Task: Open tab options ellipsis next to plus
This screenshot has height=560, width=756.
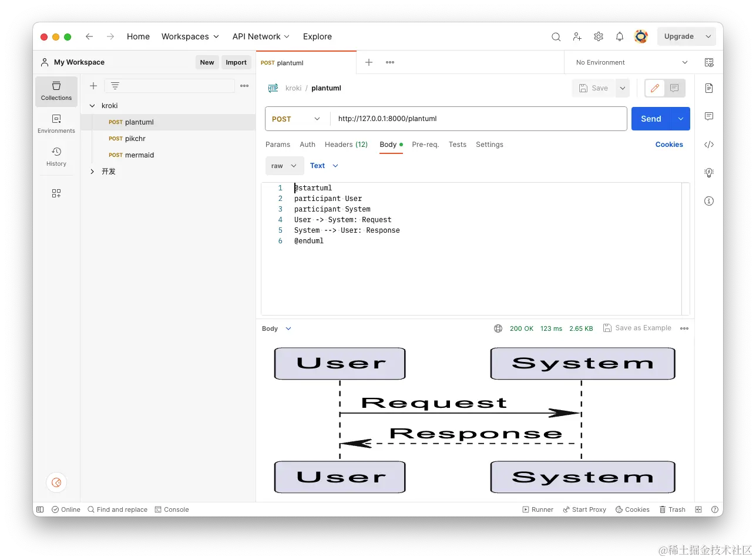Action: pyautogui.click(x=390, y=62)
